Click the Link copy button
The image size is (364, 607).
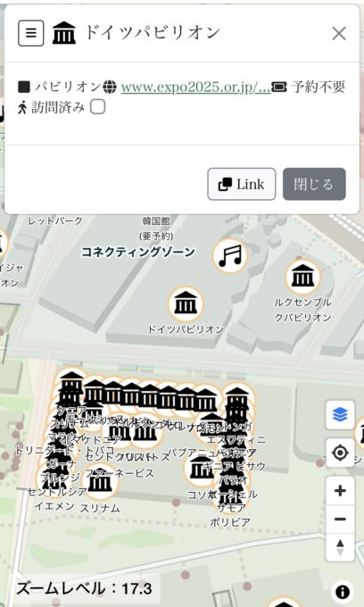coord(242,184)
